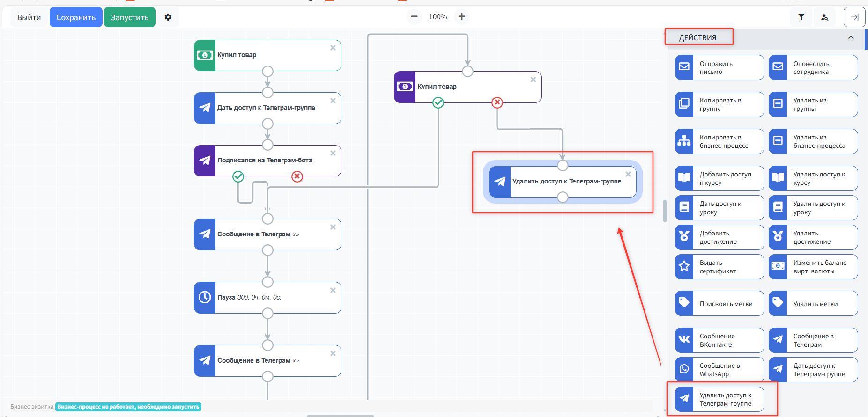Image resolution: width=868 pixels, height=417 pixels.
Task: Click red X output of purple 'Купил товар'
Action: 497,102
